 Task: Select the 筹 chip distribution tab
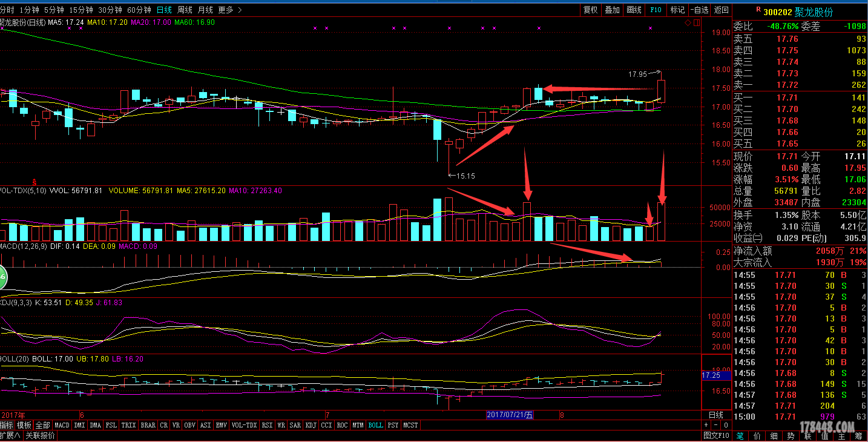pos(858,436)
